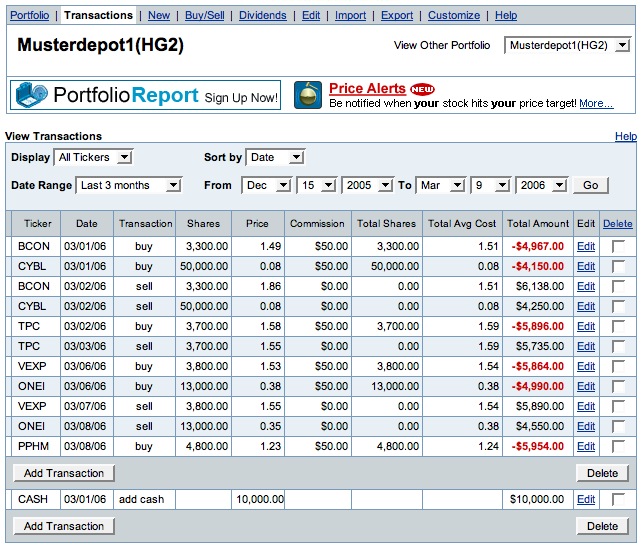Image resolution: width=642 pixels, height=548 pixels.
Task: Click Delete button below stock table
Action: (602, 473)
